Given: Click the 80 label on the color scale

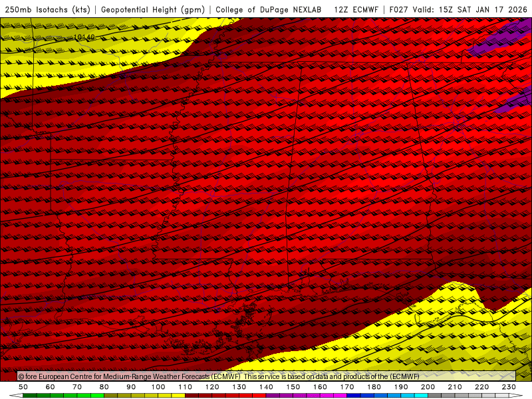Looking at the screenshot, I should [104, 387].
